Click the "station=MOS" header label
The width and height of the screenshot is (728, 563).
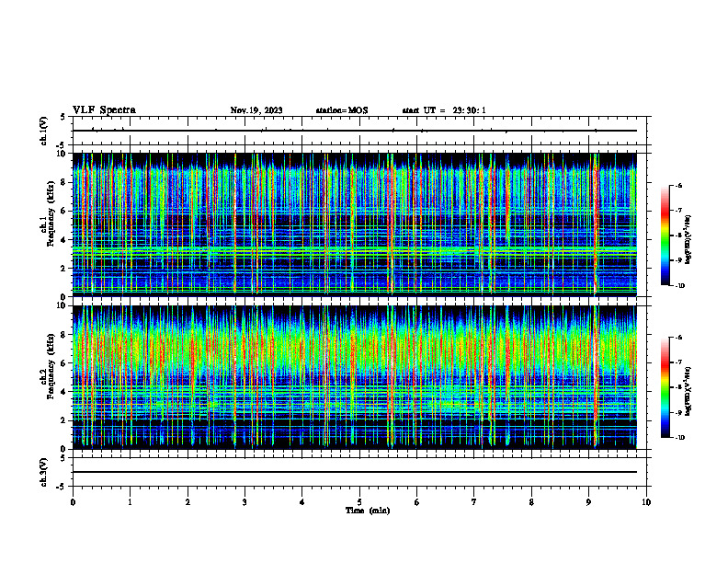coord(342,110)
